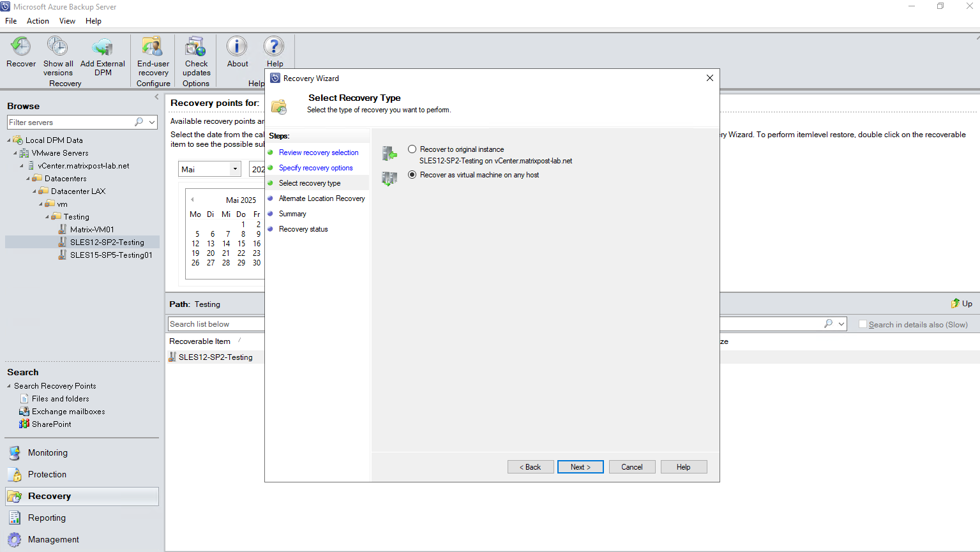
Task: Click Cancel in Recovery Wizard
Action: coord(632,467)
